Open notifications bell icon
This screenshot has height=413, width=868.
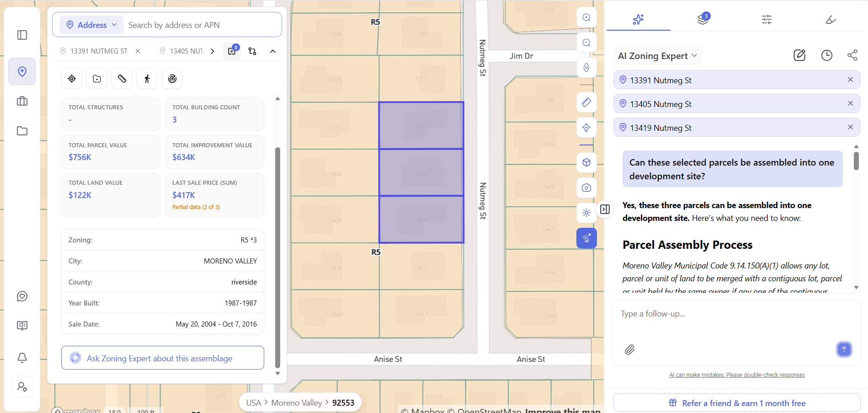click(x=22, y=357)
